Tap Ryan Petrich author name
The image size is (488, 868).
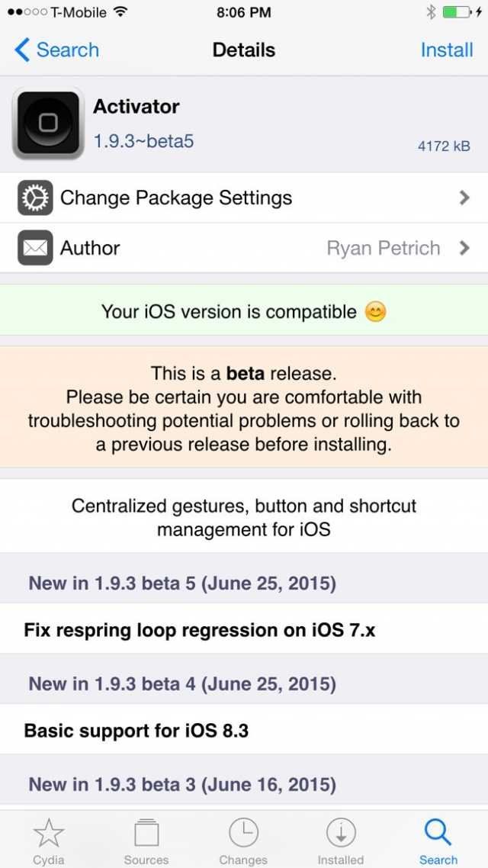pos(383,248)
